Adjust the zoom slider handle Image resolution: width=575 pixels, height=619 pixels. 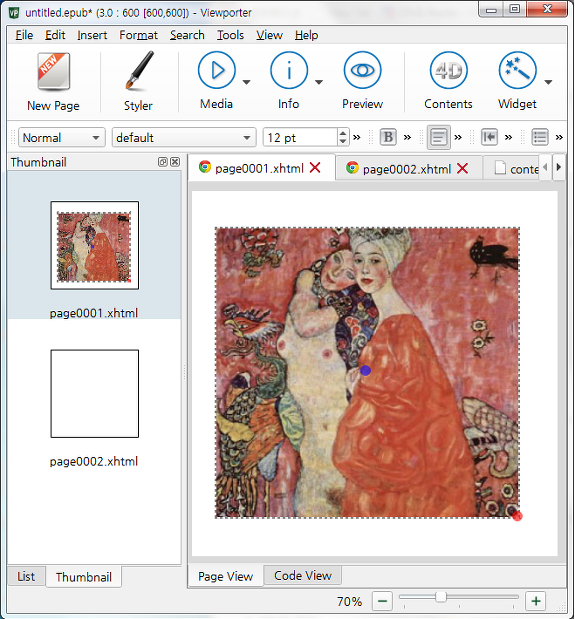click(x=440, y=597)
